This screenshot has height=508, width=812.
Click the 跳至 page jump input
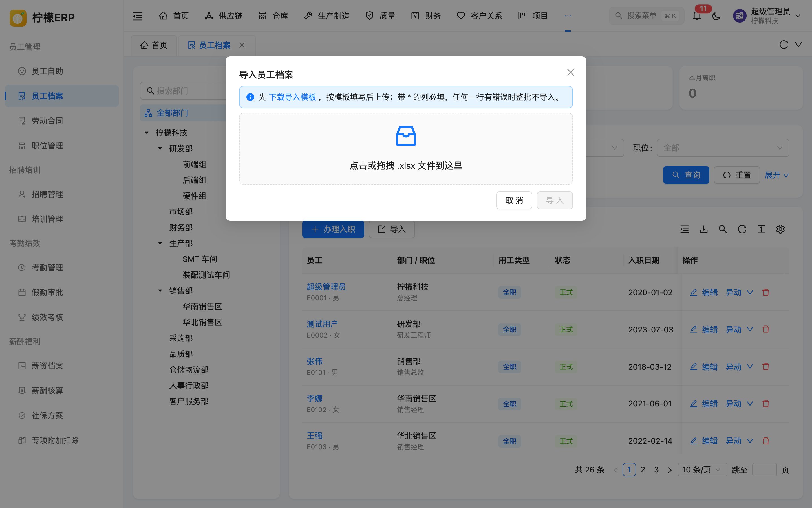pyautogui.click(x=764, y=470)
